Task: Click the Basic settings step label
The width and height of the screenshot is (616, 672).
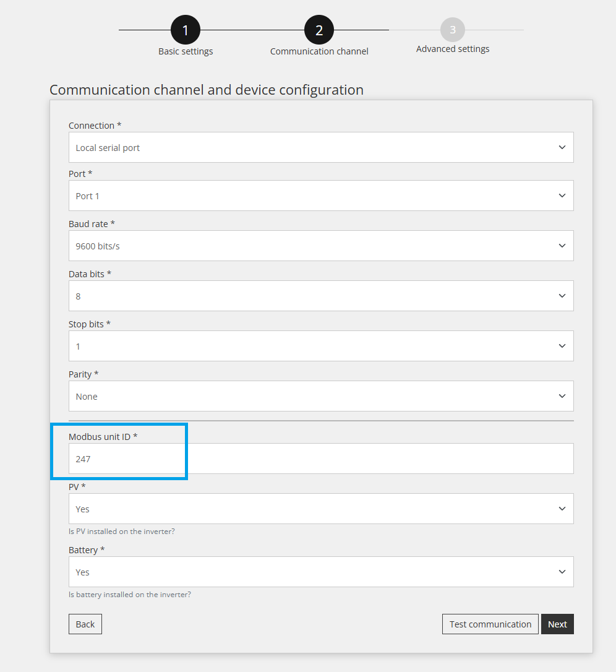Action: coord(186,51)
